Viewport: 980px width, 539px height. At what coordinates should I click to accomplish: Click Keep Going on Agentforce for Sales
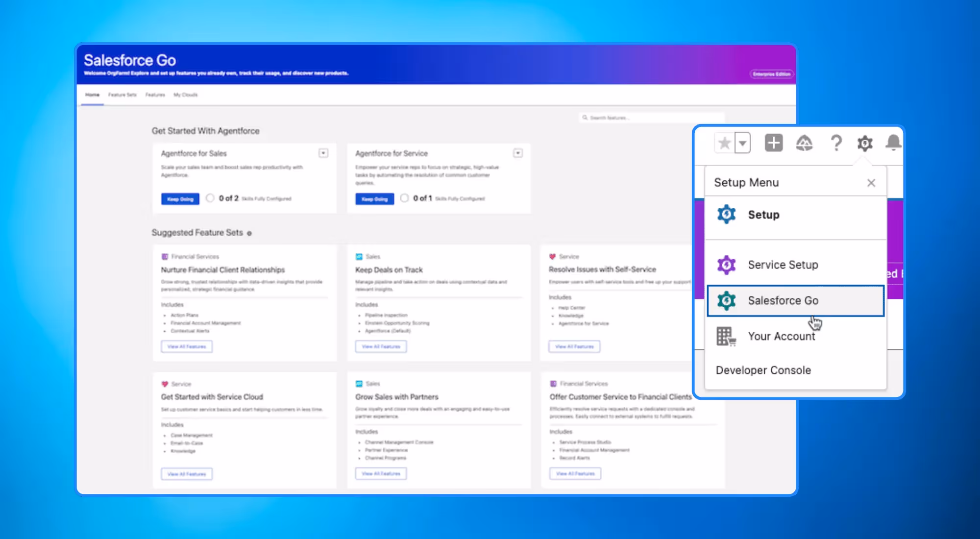coord(180,199)
